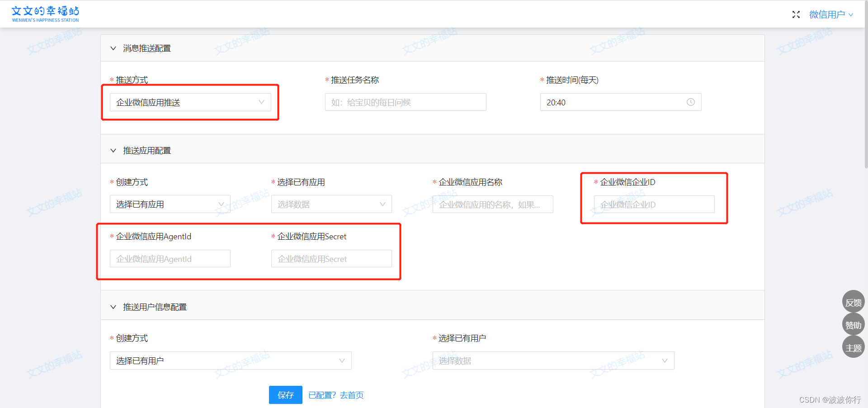This screenshot has width=868, height=408.
Task: Open the 选择已有应用 data dropdown
Action: pyautogui.click(x=331, y=204)
